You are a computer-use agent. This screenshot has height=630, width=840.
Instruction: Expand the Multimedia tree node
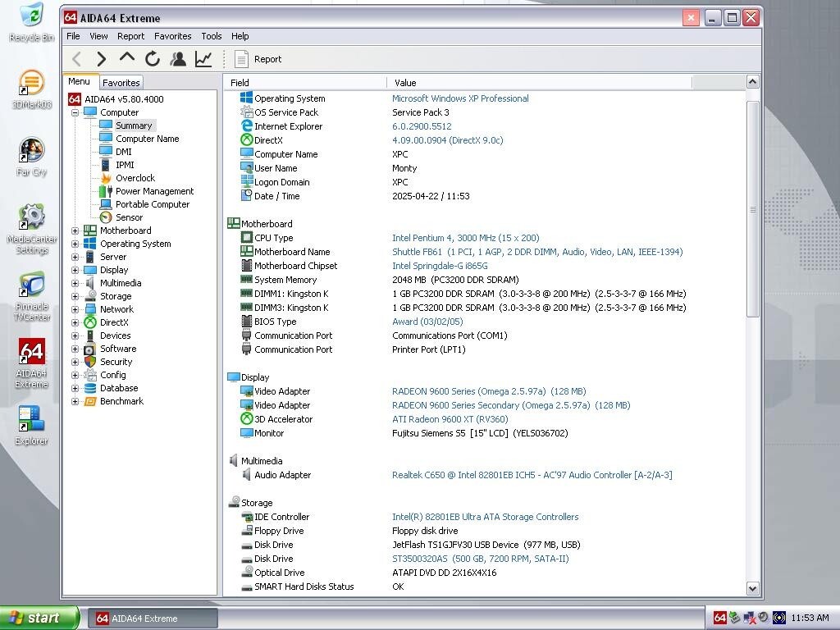click(x=75, y=283)
